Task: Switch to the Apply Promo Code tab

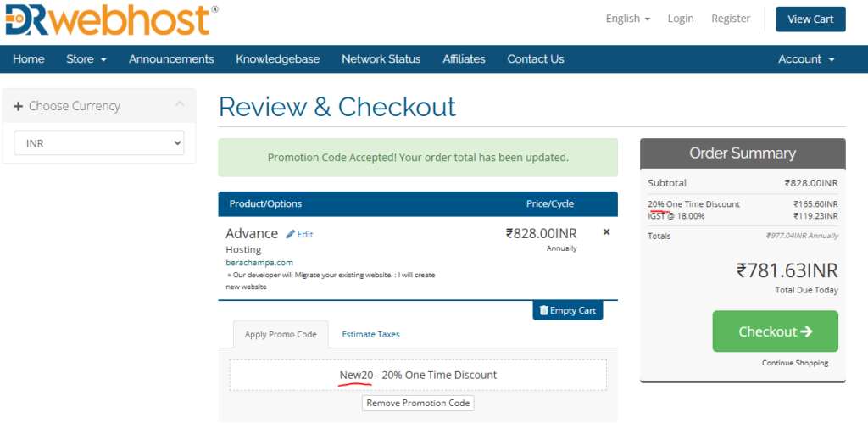Action: click(281, 334)
